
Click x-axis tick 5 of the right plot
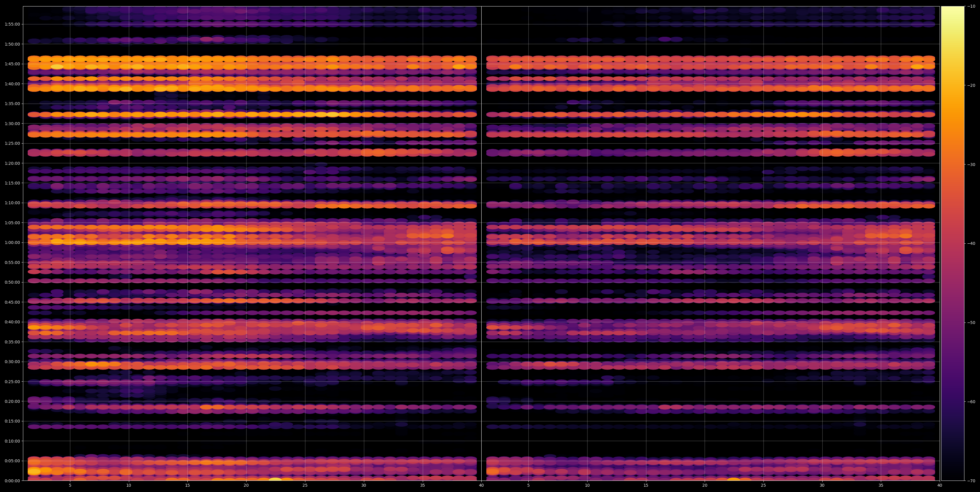point(528,486)
